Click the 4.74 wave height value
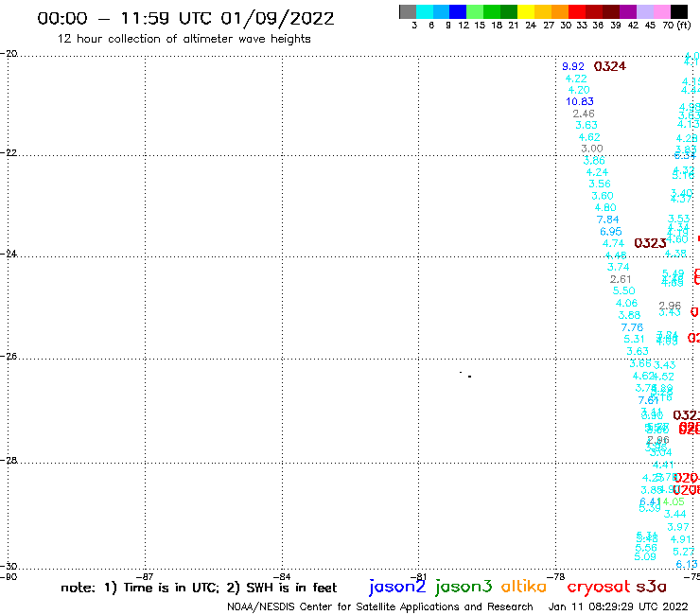 (613, 244)
